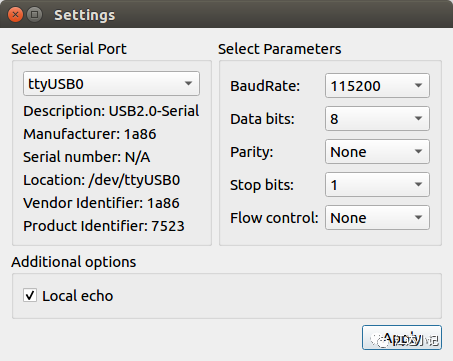Click the Description: USB2.0-Serial text
This screenshot has width=453, height=361.
click(x=111, y=111)
